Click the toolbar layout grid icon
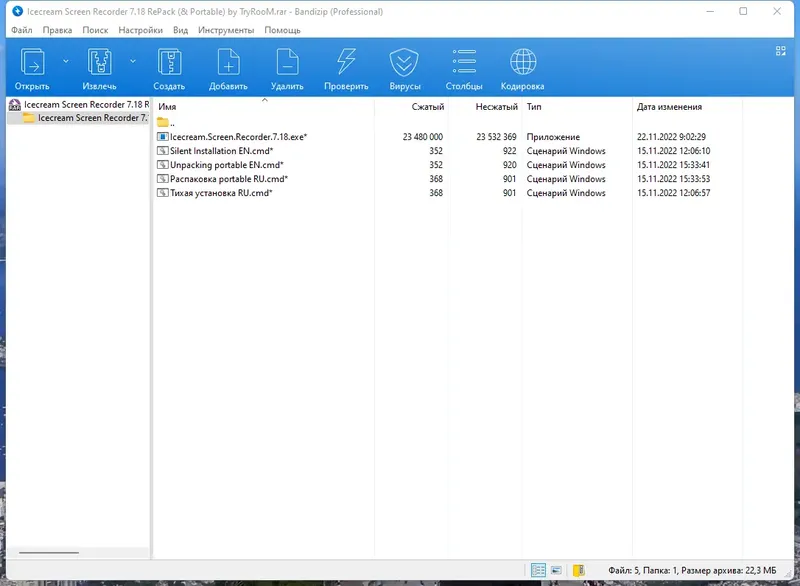 point(781,51)
